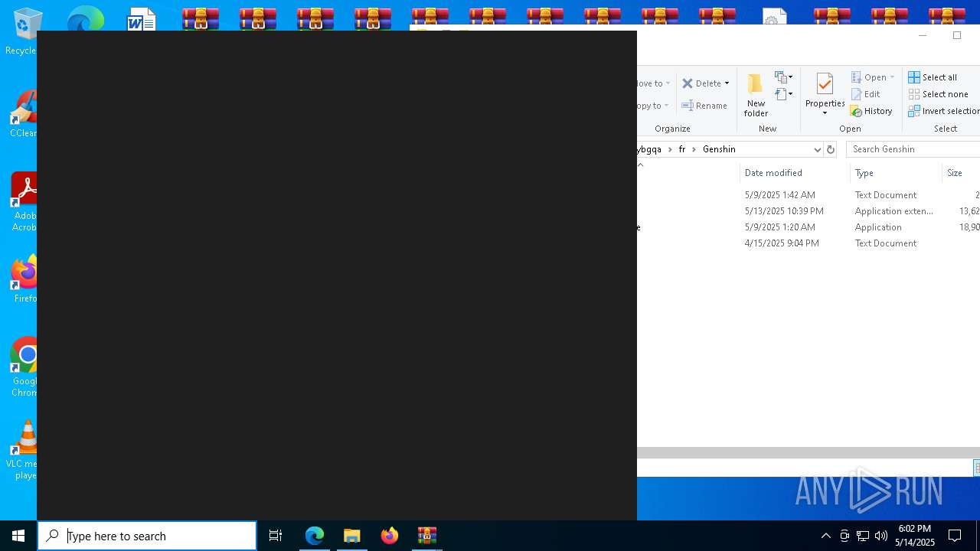
Task: Refresh the Genshin folder view
Action: 831,149
